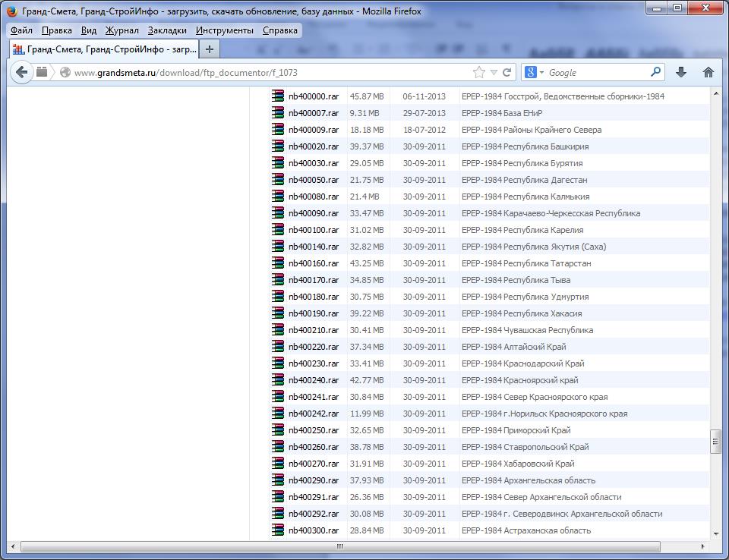Go to the Home page icon

(708, 72)
